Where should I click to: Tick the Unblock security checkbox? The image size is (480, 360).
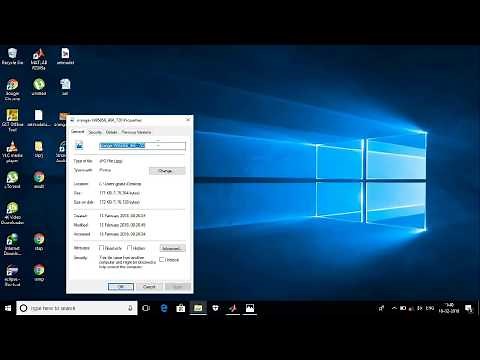(162, 259)
